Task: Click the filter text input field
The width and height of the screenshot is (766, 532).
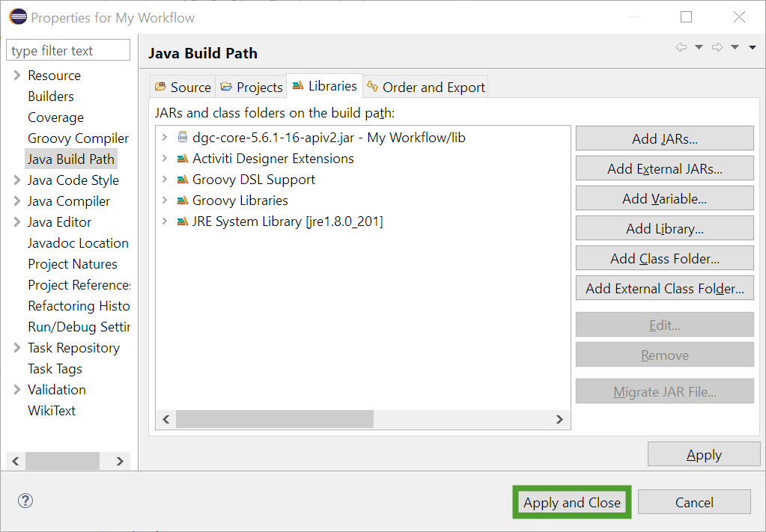Action: tap(67, 51)
